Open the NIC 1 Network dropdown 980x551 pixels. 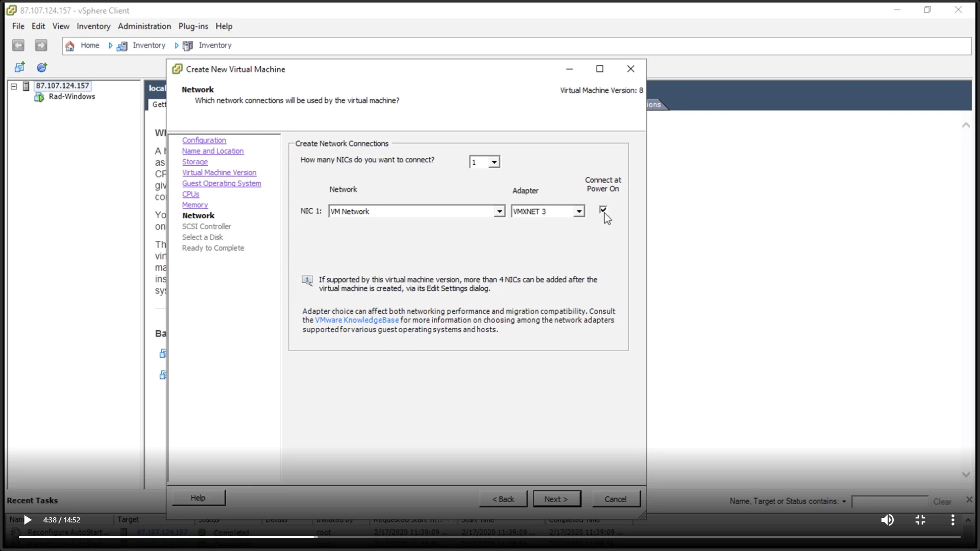[499, 211]
